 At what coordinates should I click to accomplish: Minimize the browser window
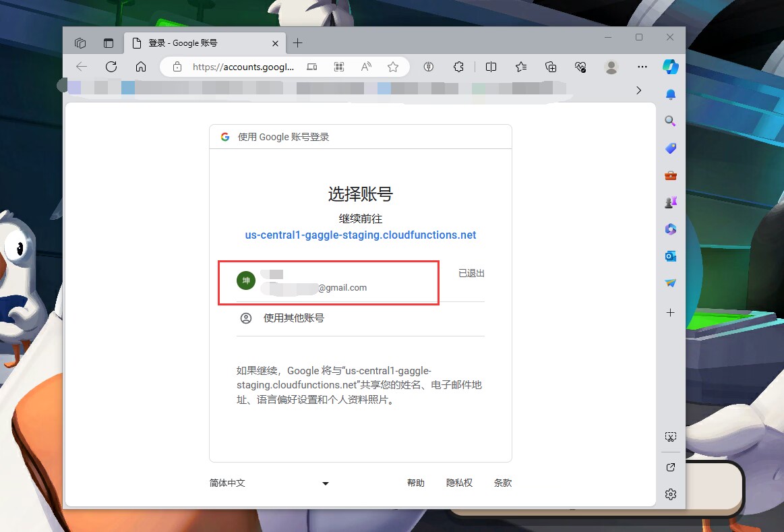pos(608,37)
